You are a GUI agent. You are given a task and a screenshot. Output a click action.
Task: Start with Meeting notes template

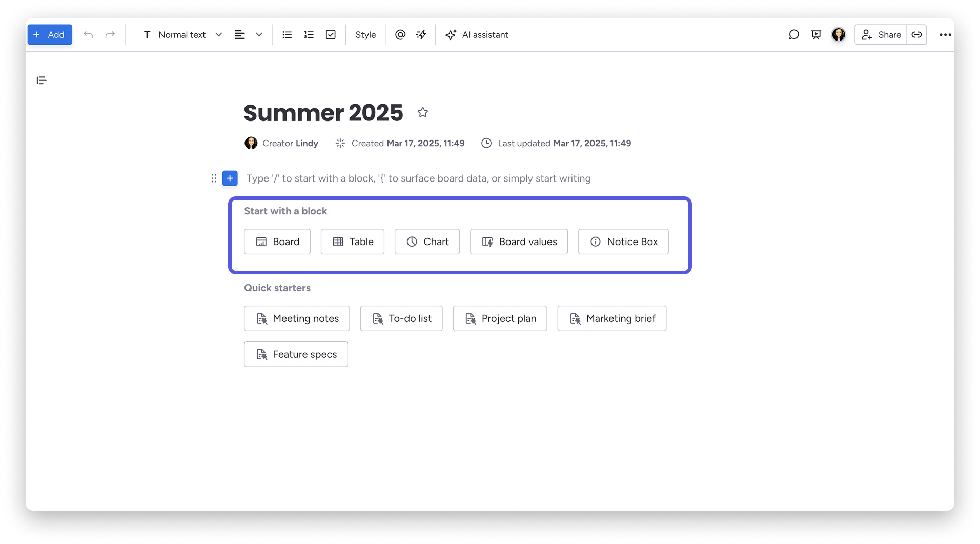(297, 318)
